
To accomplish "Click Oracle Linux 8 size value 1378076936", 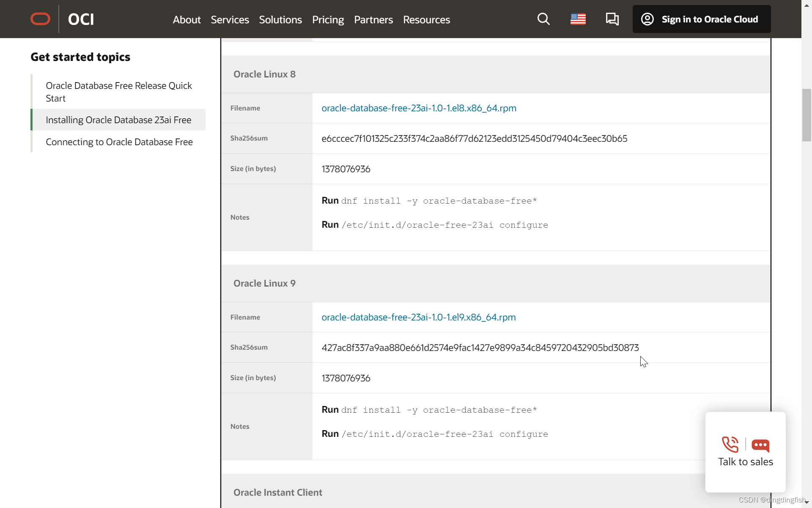I will 346,169.
